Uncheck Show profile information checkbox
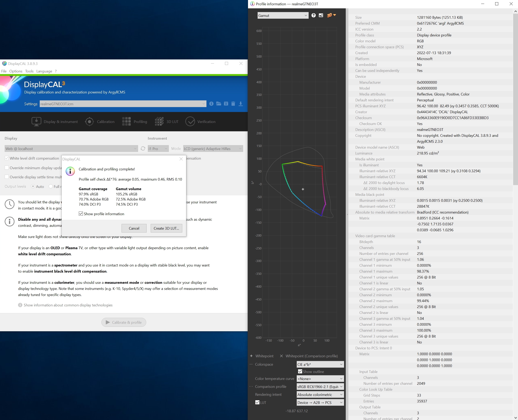 tap(81, 214)
